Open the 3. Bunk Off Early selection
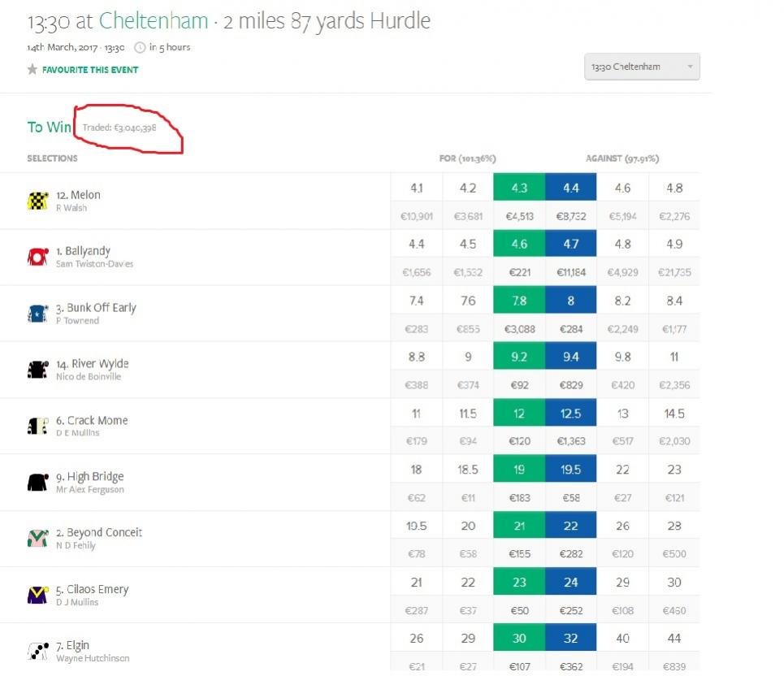784x676 pixels. (x=96, y=307)
